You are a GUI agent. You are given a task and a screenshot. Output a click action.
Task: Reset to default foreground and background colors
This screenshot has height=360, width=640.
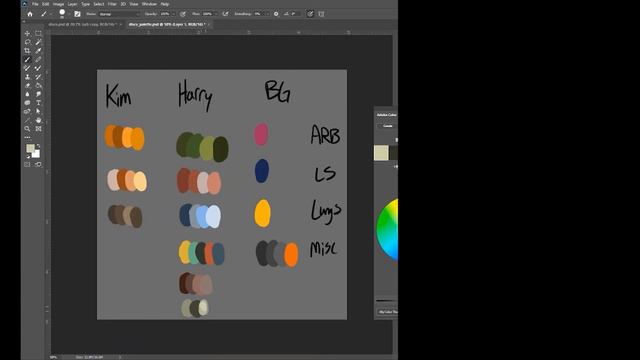[28, 156]
